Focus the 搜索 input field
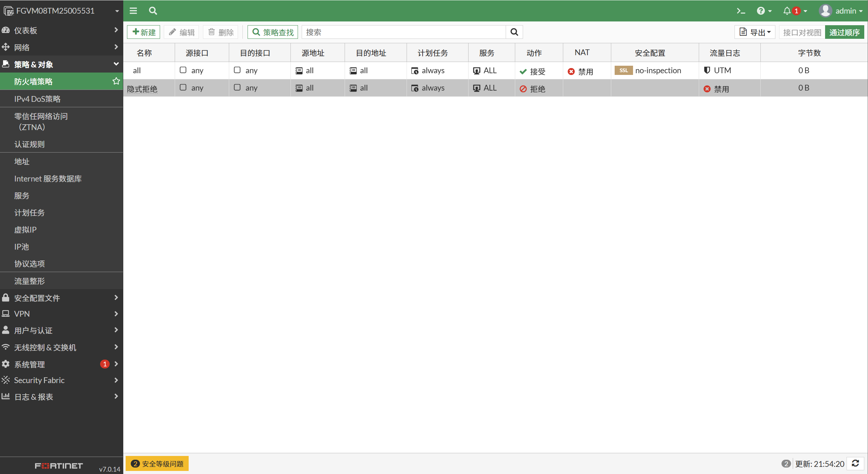This screenshot has width=868, height=474. 404,32
